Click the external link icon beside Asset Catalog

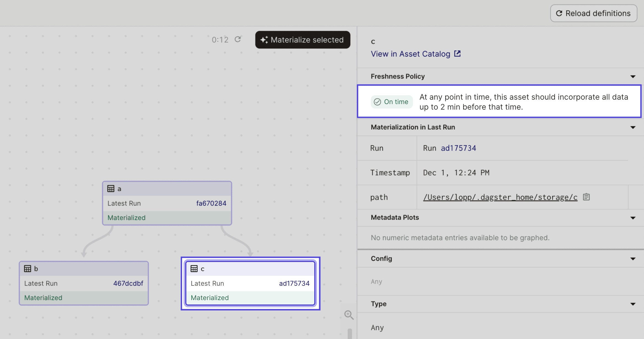coord(457,54)
